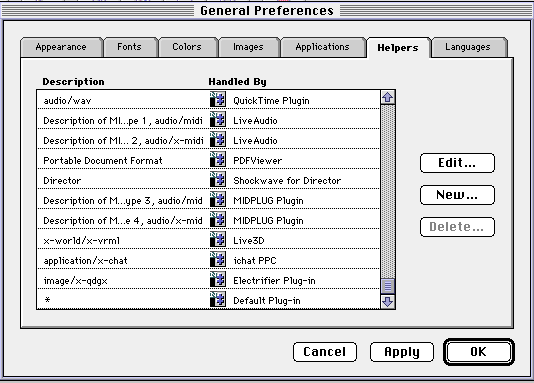This screenshot has height=383, width=534.
Task: Click the plug-in icon in the audio/midi LiveAudio row
Action: [x=218, y=119]
